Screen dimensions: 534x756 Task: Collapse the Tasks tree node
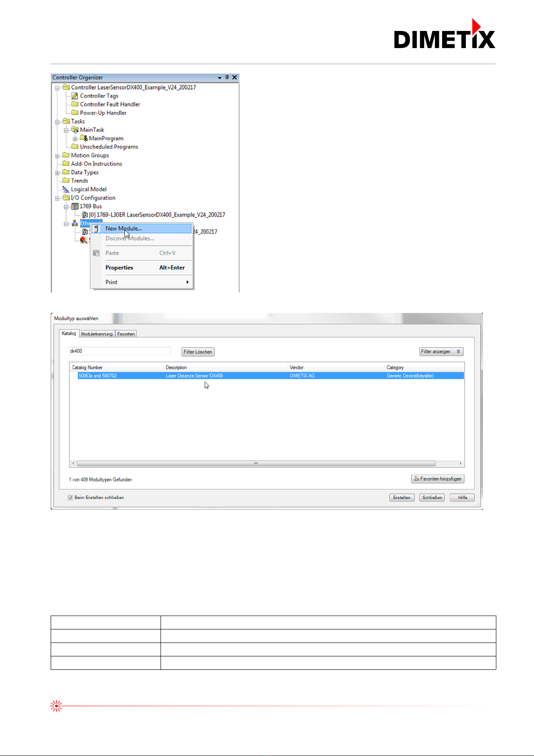[x=57, y=122]
